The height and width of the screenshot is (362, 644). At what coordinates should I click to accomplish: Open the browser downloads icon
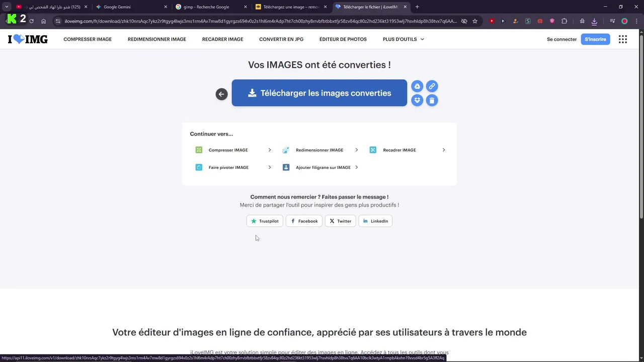click(x=594, y=21)
